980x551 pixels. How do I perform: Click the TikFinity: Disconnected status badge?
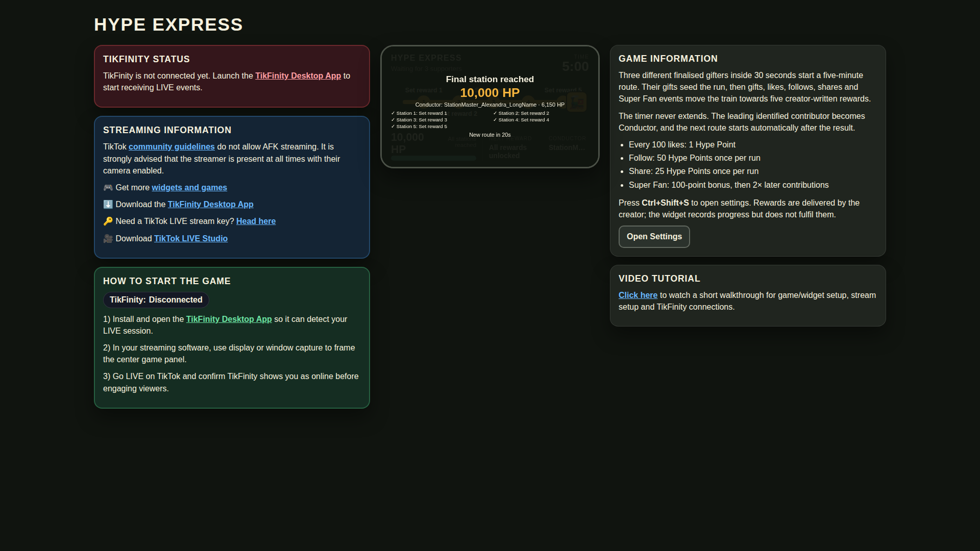156,300
